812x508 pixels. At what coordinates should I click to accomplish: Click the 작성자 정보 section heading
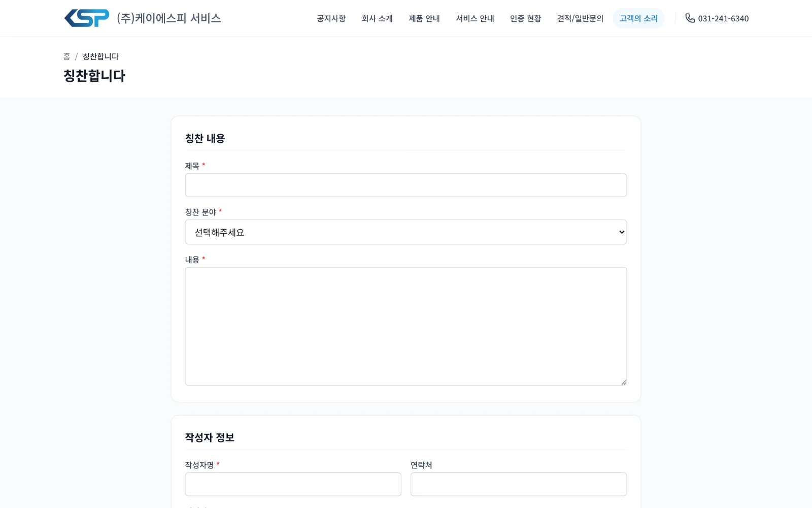pos(210,437)
